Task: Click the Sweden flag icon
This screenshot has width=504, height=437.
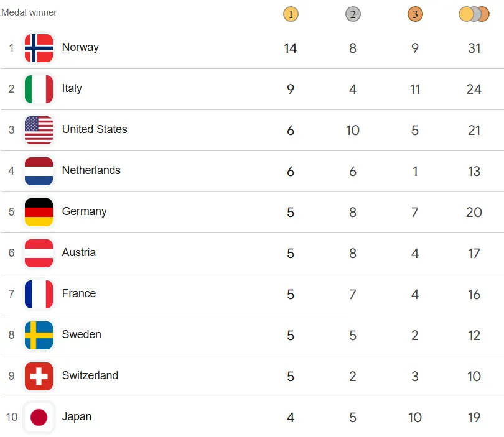Action: (x=39, y=335)
